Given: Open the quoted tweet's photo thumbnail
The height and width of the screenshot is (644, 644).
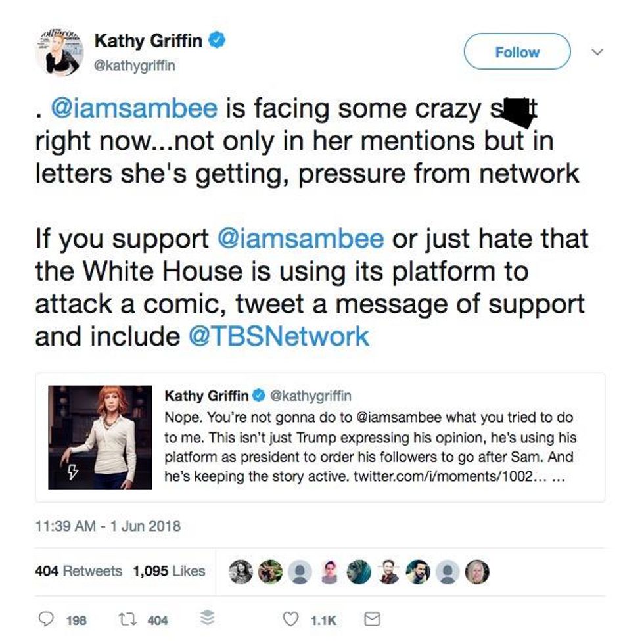Looking at the screenshot, I should click(101, 437).
